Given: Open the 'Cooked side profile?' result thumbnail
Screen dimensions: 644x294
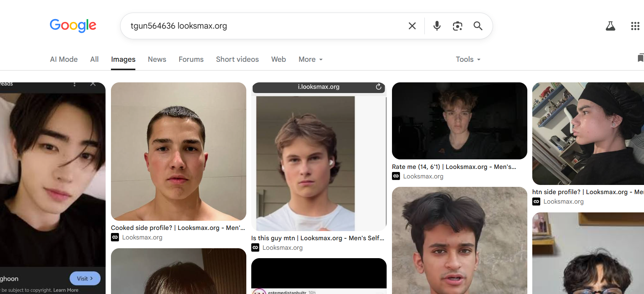Looking at the screenshot, I should click(x=178, y=151).
